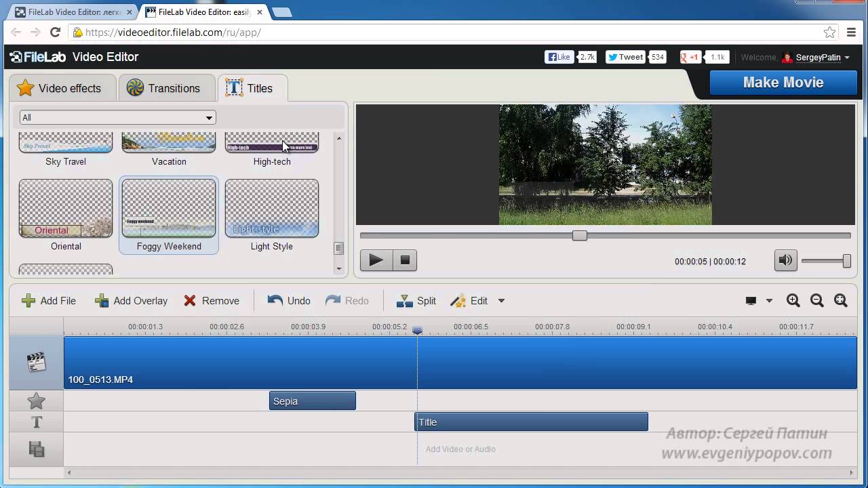Select the overlay track icon
This screenshot has height=488, width=868.
coord(37,449)
